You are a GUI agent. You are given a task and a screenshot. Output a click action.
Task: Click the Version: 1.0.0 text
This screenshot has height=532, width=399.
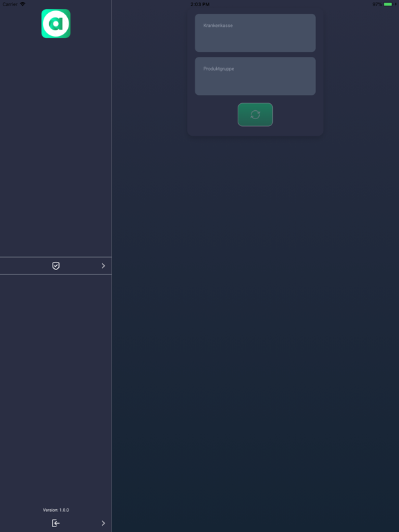55,510
